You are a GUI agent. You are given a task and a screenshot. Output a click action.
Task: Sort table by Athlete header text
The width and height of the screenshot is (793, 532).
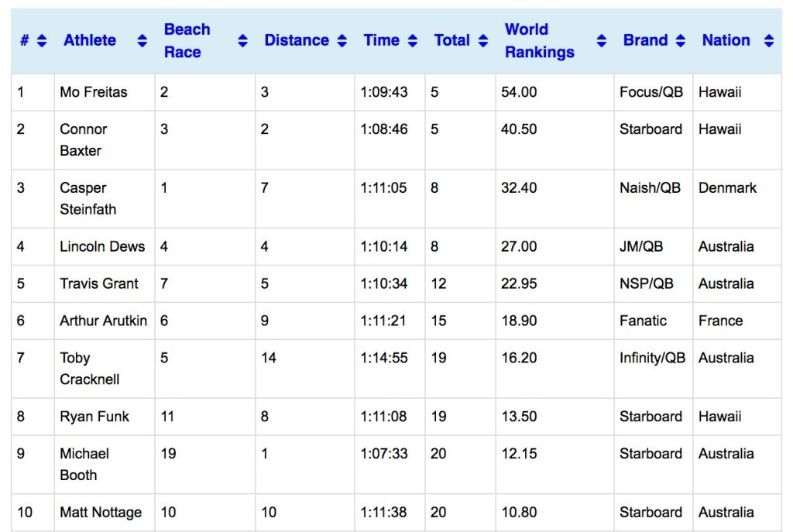tap(90, 41)
